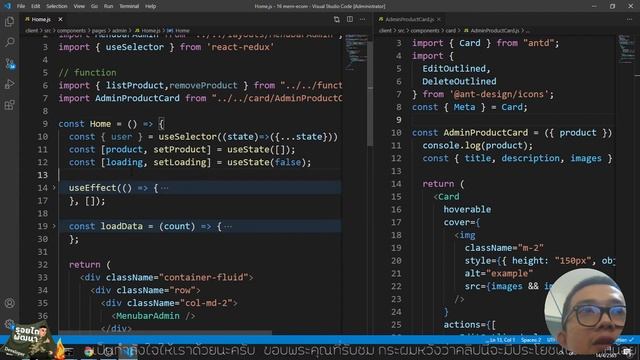Open More Actions menu of right editor group
Screen dimensions: 640x360
click(629, 19)
